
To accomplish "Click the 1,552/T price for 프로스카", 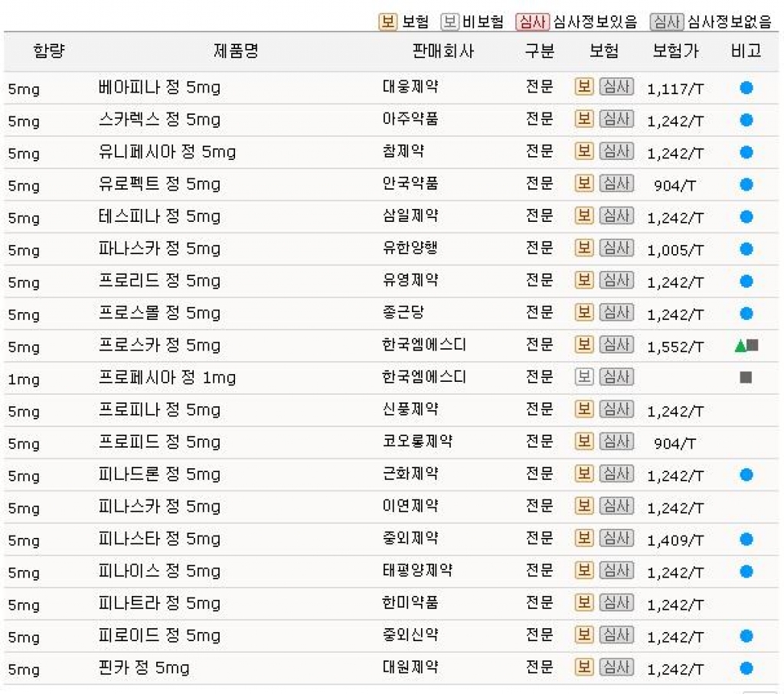I will pos(675,347).
